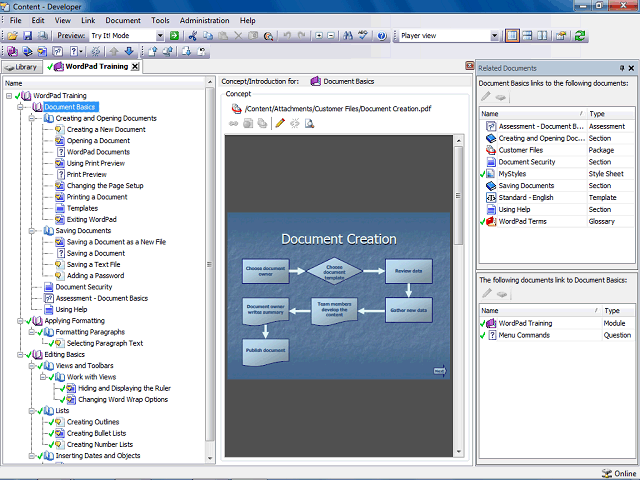
Task: Click the preview magnifier icon under Concept
Action: tap(309, 124)
